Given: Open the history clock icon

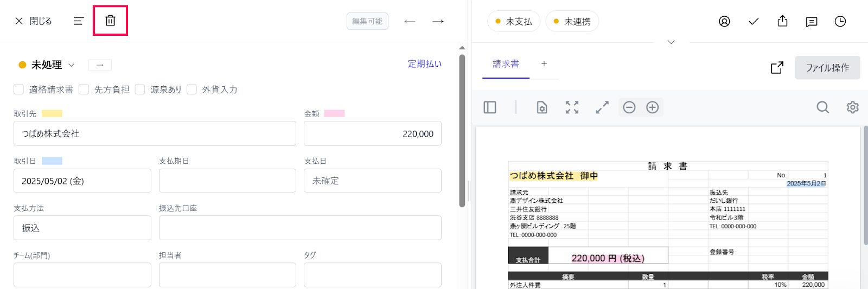Looking at the screenshot, I should point(840,21).
